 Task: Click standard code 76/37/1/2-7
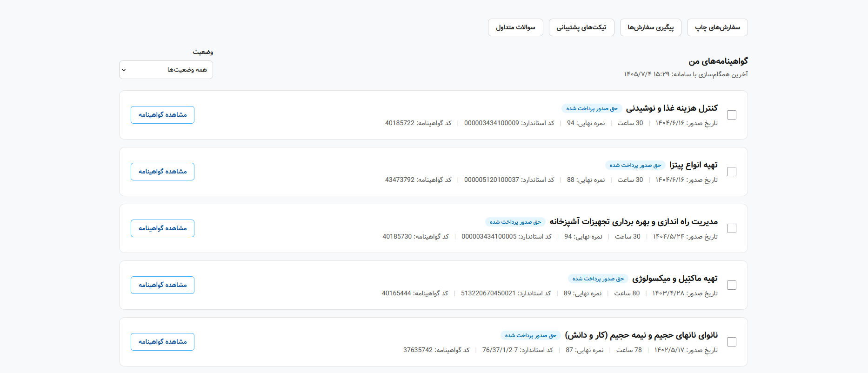click(x=518, y=350)
